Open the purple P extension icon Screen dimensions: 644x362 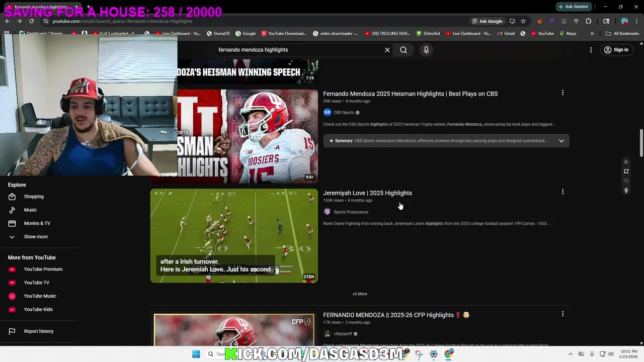point(552,21)
